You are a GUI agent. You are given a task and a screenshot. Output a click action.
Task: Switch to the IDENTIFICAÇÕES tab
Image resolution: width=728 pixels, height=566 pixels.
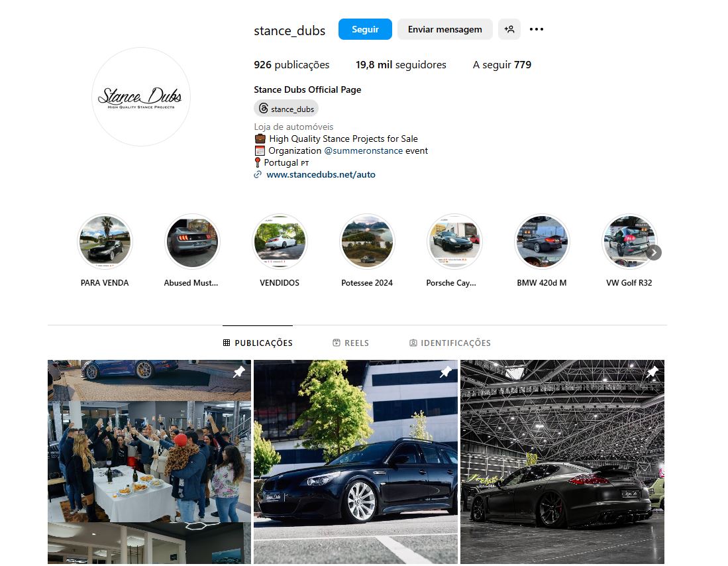coord(450,343)
